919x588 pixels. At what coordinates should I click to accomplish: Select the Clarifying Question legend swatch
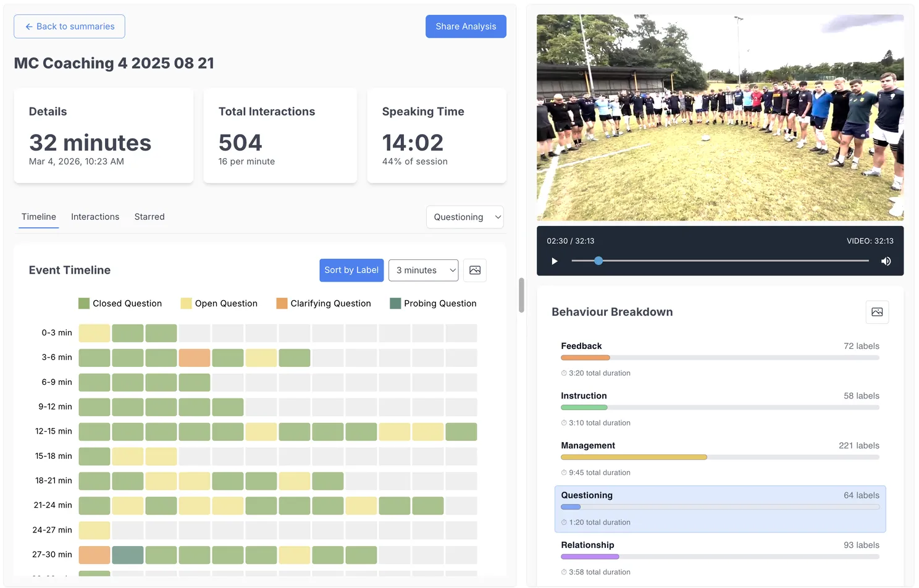click(x=282, y=303)
